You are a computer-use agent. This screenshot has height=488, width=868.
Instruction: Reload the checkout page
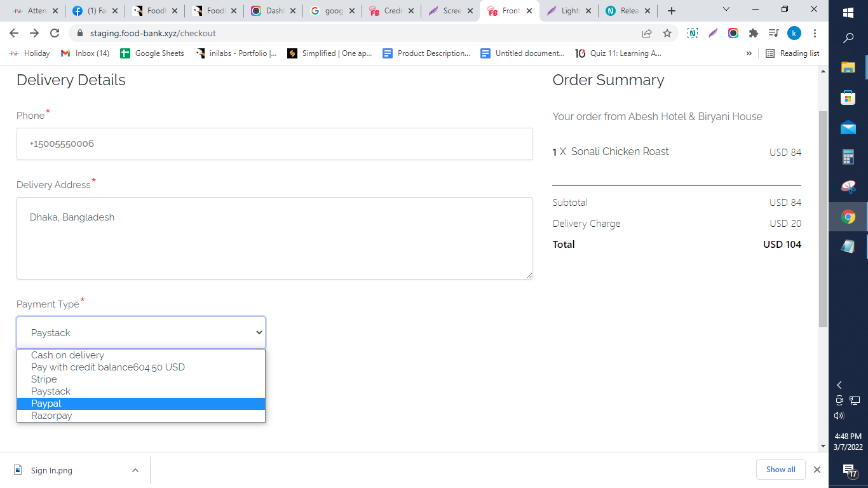click(x=55, y=33)
